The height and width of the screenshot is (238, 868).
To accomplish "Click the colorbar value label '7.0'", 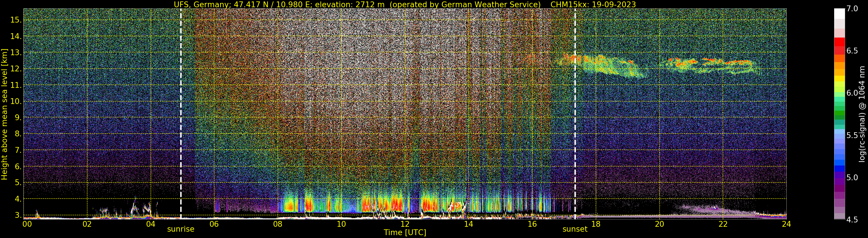I will [852, 8].
